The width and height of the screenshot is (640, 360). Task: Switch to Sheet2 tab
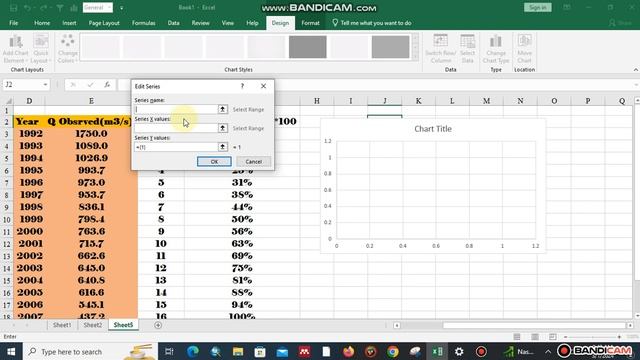click(x=93, y=325)
